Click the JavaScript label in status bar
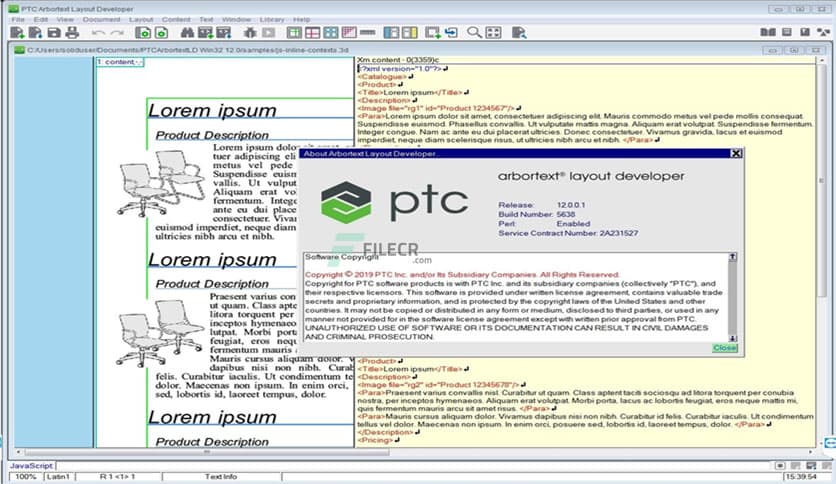The width and height of the screenshot is (836, 484). click(31, 466)
